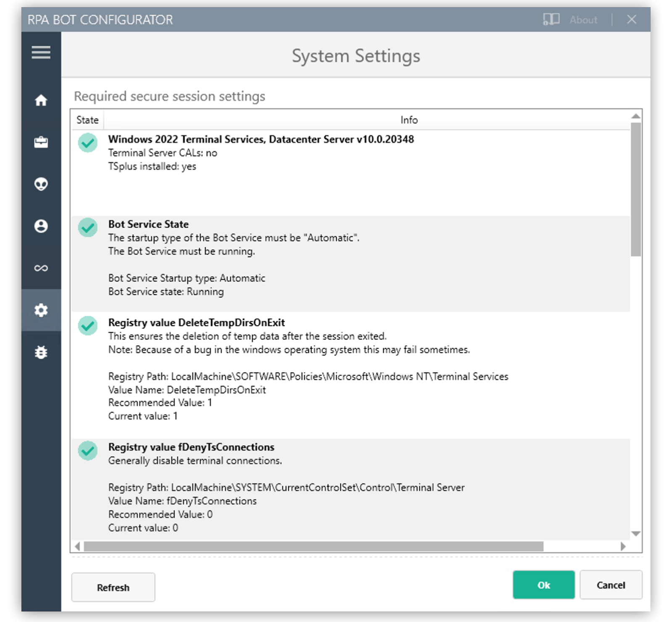Open the documentation book icon in the title bar
The image size is (672, 622).
[551, 19]
